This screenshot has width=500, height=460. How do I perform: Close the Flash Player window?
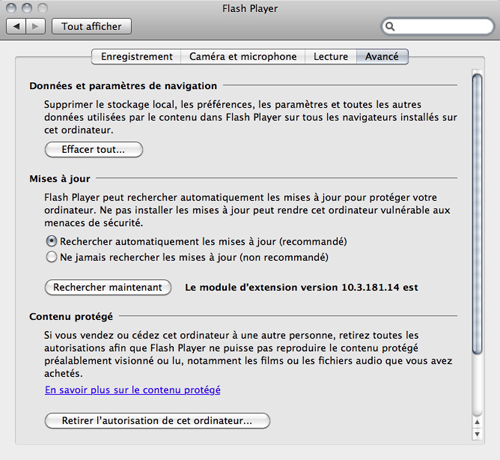click(x=11, y=8)
